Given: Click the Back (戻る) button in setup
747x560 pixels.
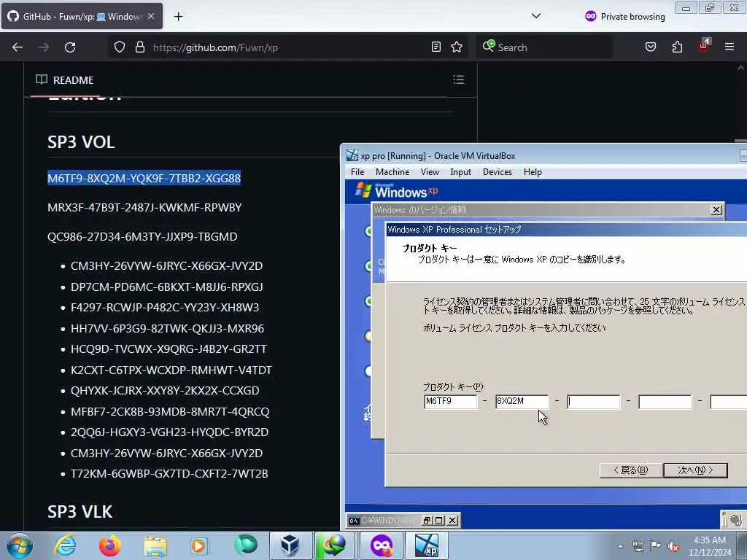Looking at the screenshot, I should pos(631,470).
